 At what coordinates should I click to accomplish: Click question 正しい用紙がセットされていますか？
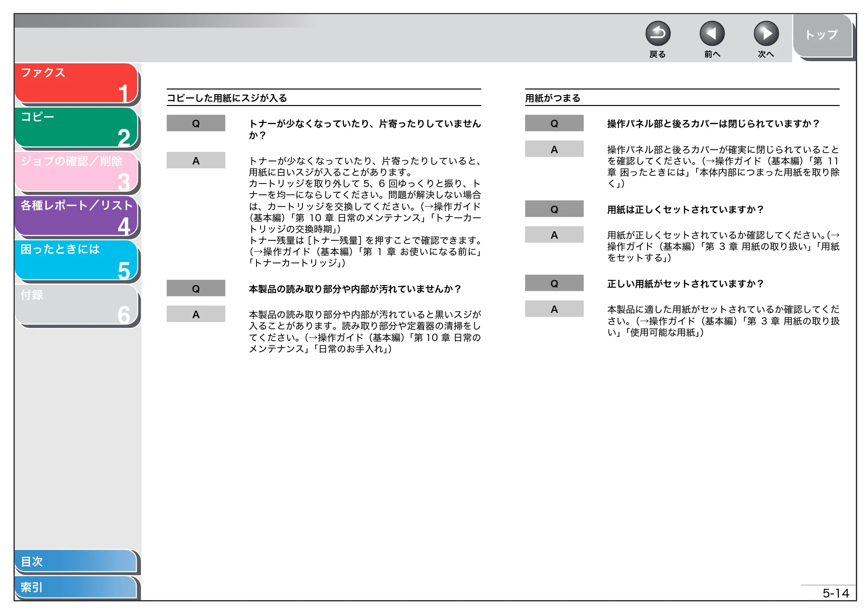(685, 284)
